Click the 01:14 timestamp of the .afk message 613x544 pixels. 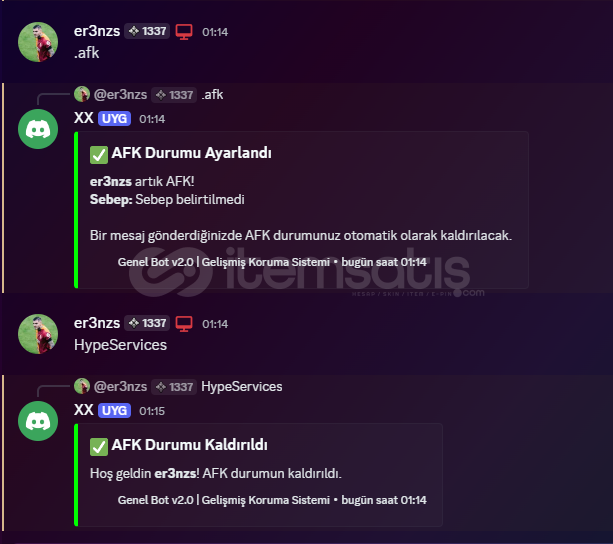(x=215, y=32)
